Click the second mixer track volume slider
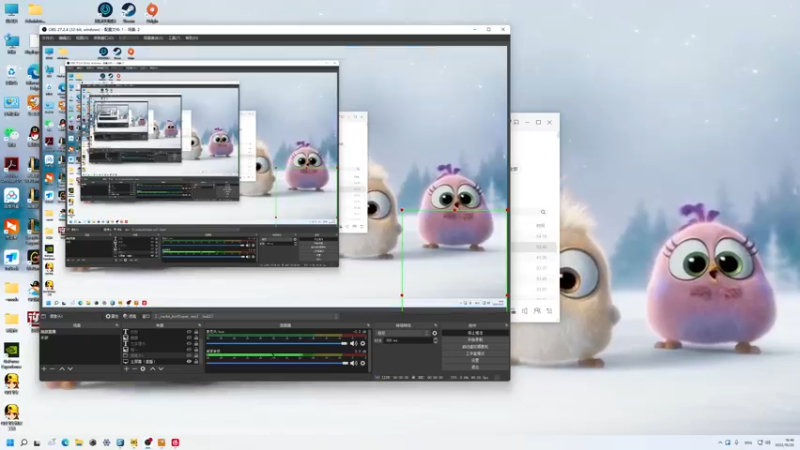The width and height of the screenshot is (800, 450). coord(277,363)
